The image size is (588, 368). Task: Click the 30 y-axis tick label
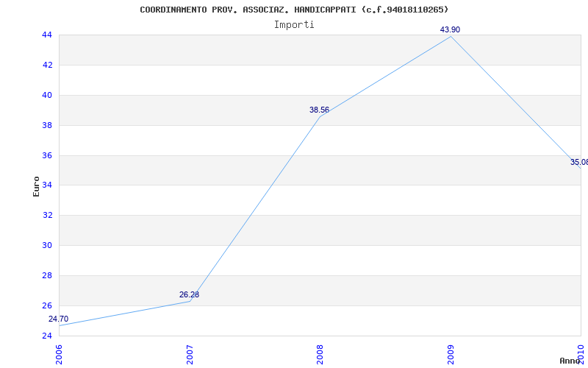(x=47, y=245)
